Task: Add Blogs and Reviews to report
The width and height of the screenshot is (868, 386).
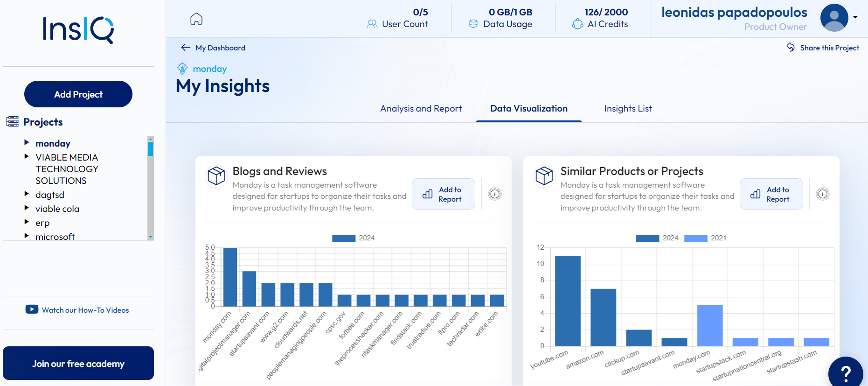Action: point(444,194)
